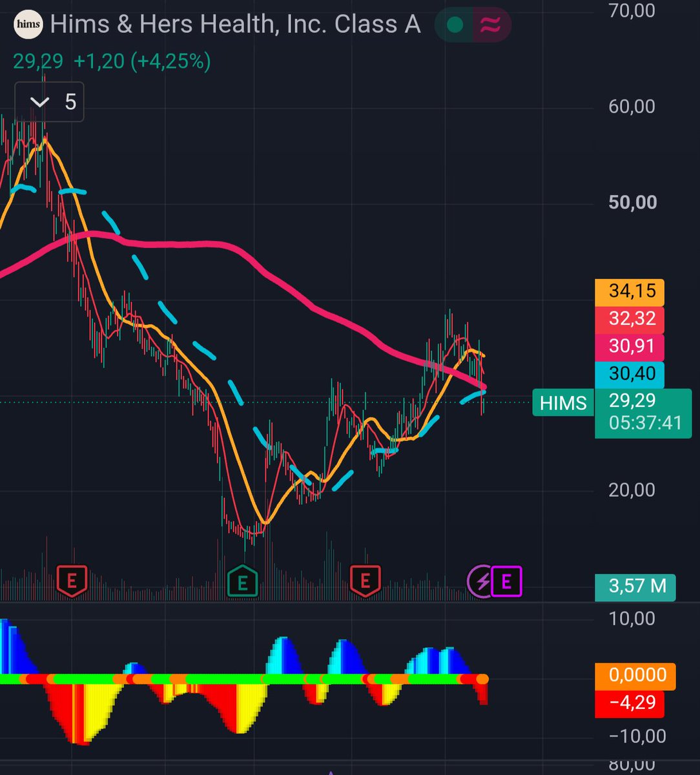Screen dimensions: 700x775
Task: Click the pink approximate-equals data icon
Action: (491, 25)
